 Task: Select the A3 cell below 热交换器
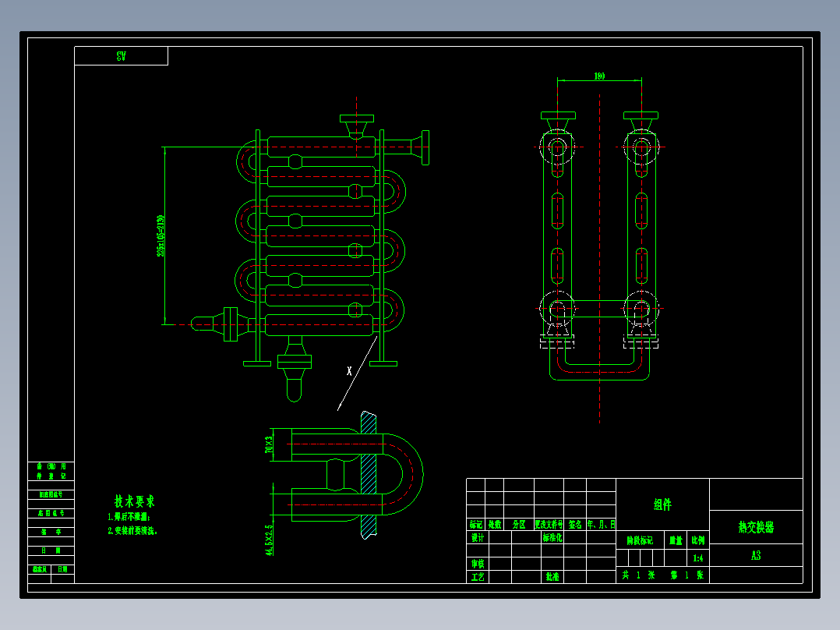click(x=756, y=555)
